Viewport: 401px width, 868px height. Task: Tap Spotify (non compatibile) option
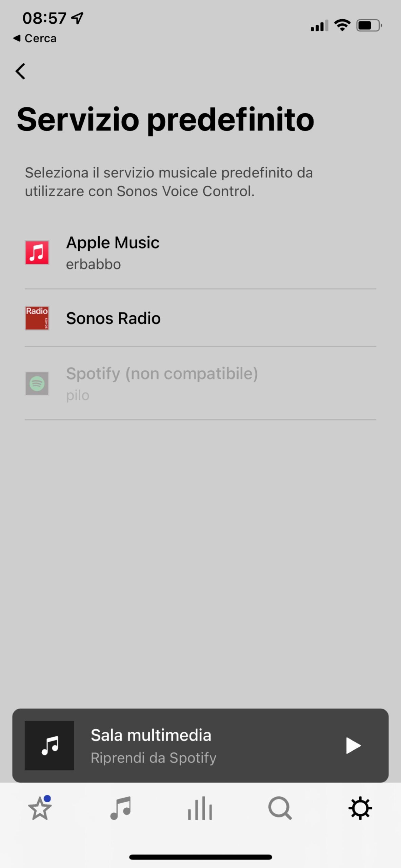162,374
